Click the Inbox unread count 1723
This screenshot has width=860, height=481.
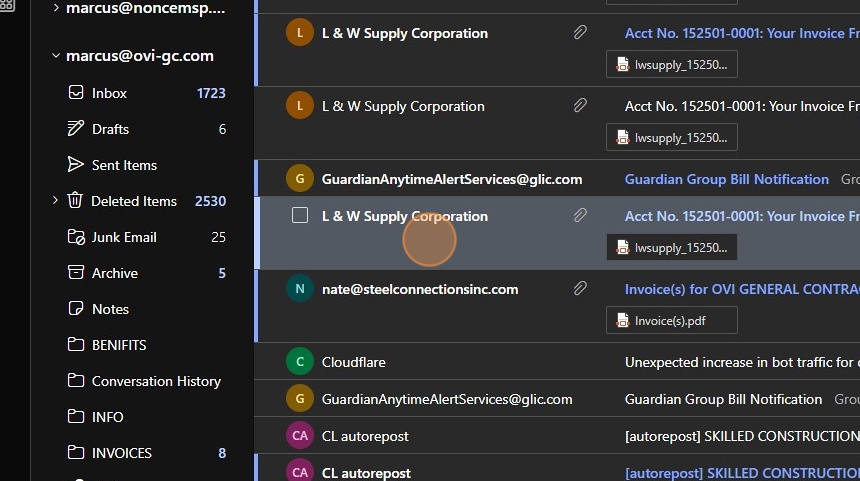coord(211,93)
